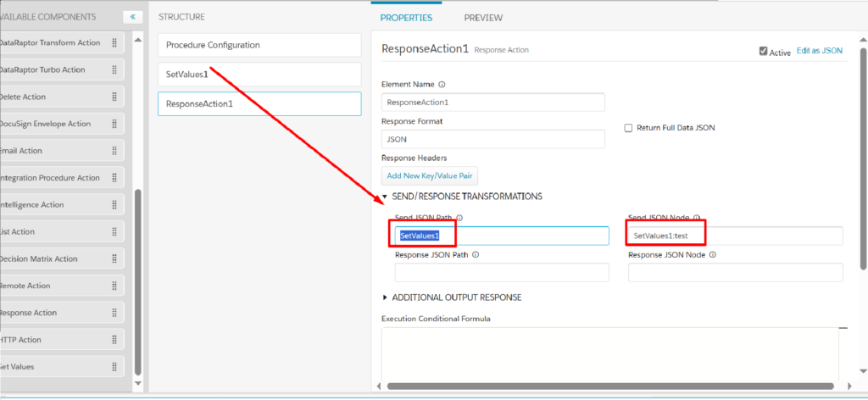The height and width of the screenshot is (400, 868).
Task: Click DocuSign Envelope Action component
Action: click(x=62, y=124)
